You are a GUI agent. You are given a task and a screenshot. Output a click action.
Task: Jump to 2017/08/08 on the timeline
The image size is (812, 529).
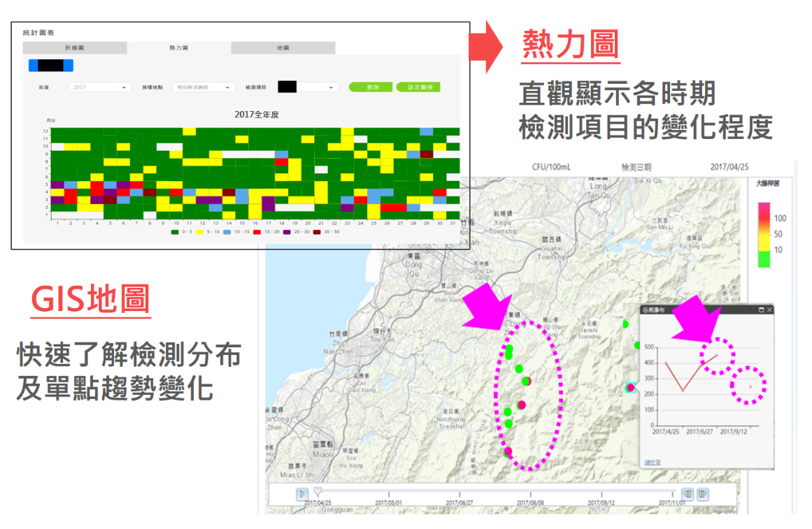click(x=530, y=502)
